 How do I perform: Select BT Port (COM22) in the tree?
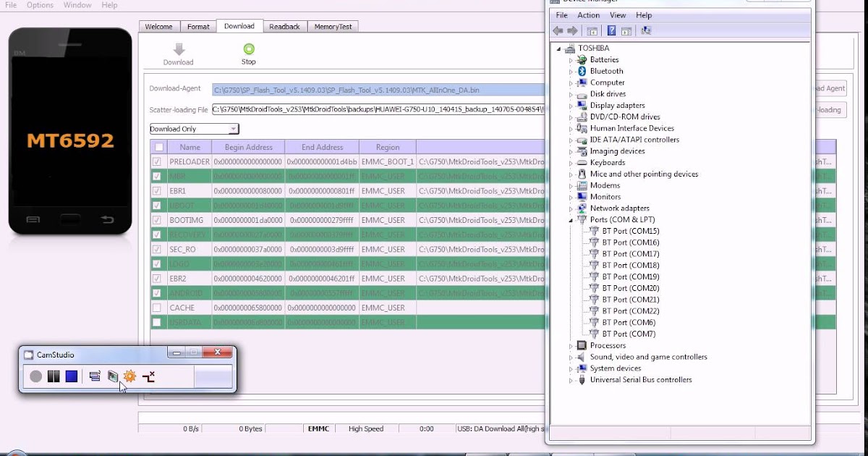[630, 311]
